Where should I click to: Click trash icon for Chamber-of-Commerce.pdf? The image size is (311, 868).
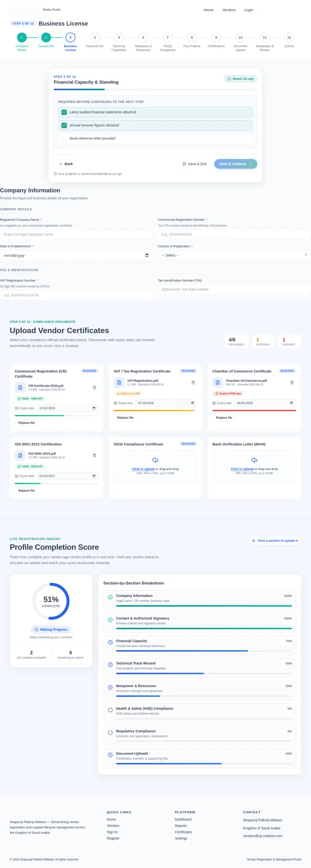(x=292, y=383)
